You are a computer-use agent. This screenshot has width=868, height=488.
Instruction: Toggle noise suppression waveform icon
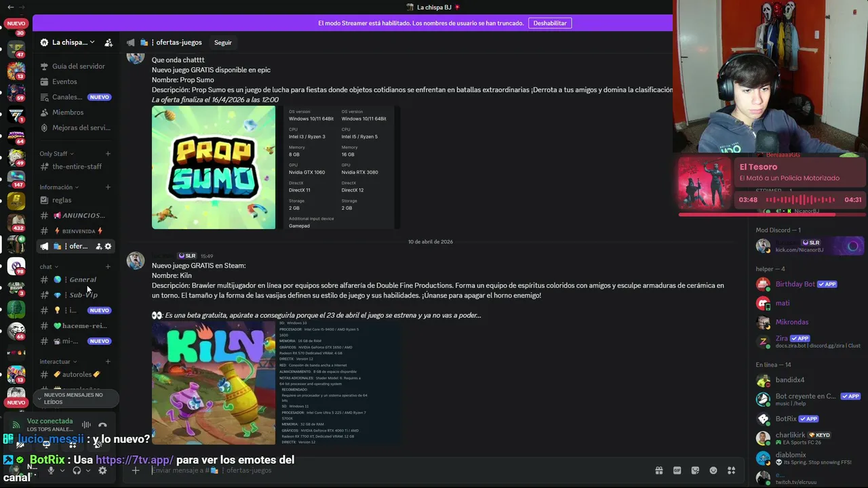(86, 425)
